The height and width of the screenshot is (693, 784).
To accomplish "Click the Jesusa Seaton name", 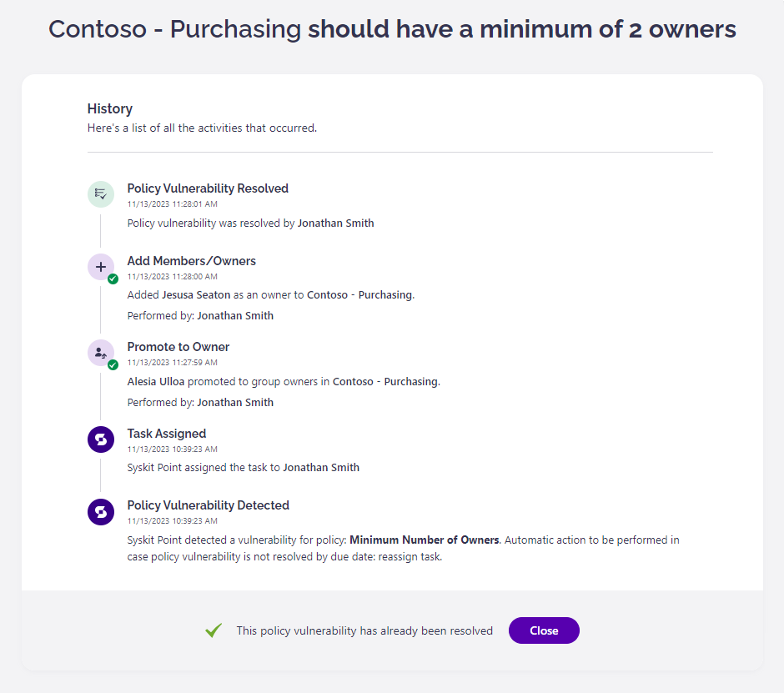I will pos(196,295).
